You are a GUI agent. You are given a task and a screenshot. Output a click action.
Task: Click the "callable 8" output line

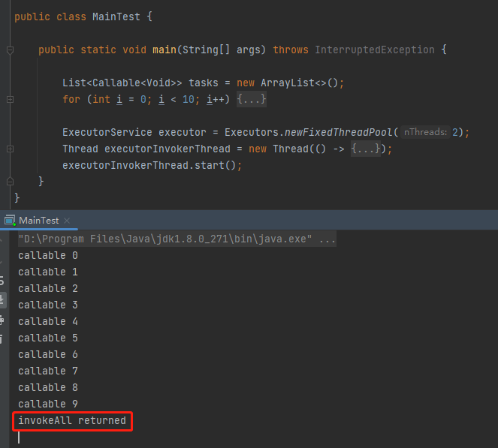click(48, 387)
